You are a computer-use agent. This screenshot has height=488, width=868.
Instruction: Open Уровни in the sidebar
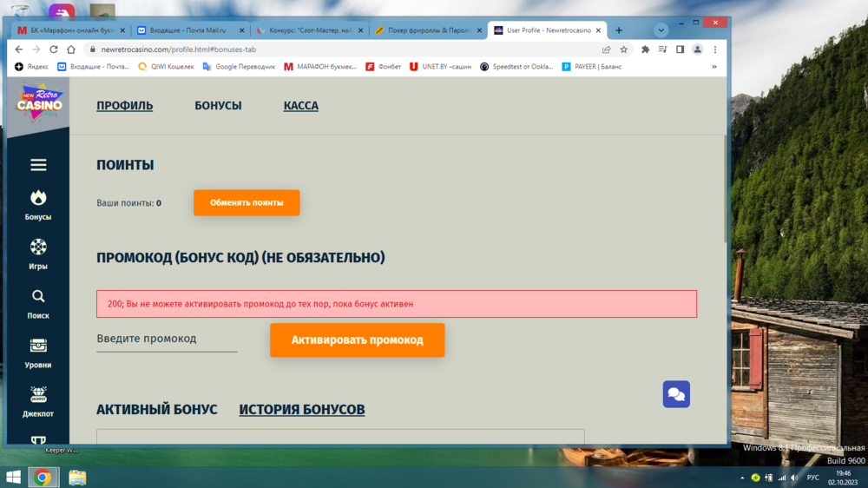[x=38, y=346]
